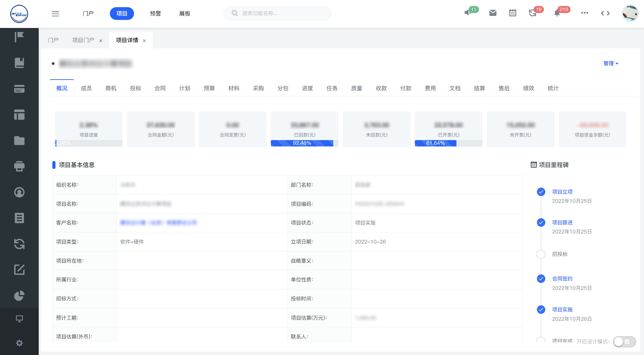The width and height of the screenshot is (644, 355).
Task: Close the 项目门户 tab
Action: pyautogui.click(x=100, y=41)
